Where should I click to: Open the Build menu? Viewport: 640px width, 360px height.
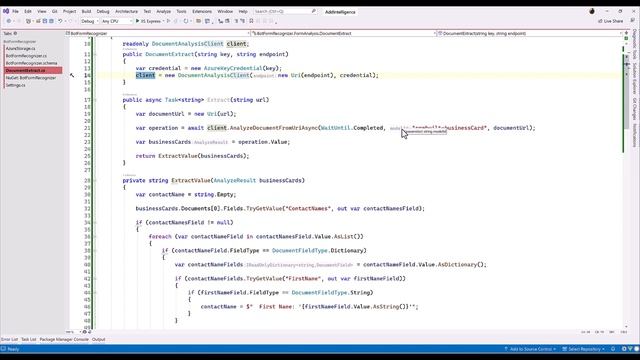click(x=86, y=11)
